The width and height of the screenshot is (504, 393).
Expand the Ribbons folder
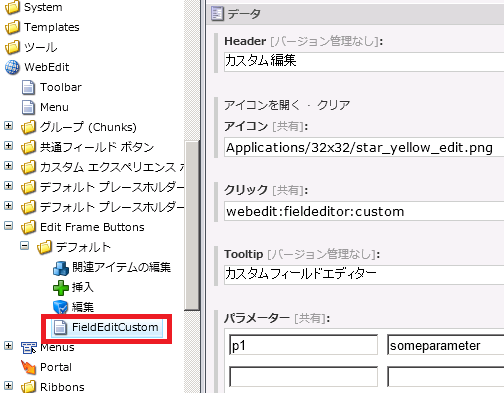tap(8, 386)
